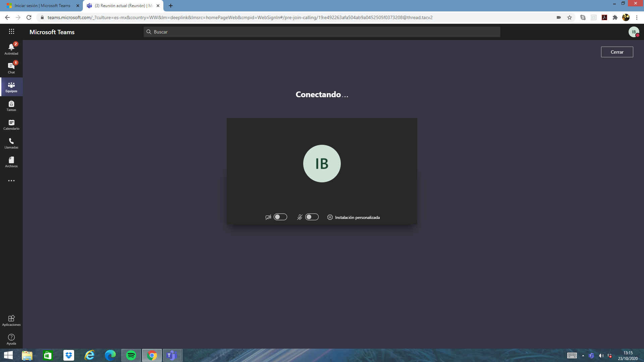
Task: Open Archivos in the sidebar
Action: tap(11, 162)
